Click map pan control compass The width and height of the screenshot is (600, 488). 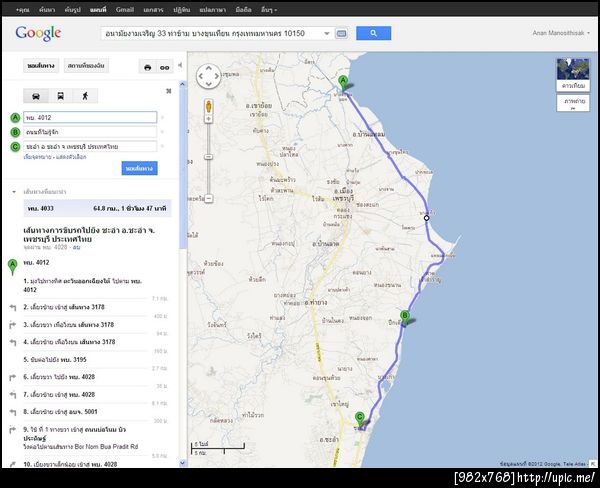(209, 76)
